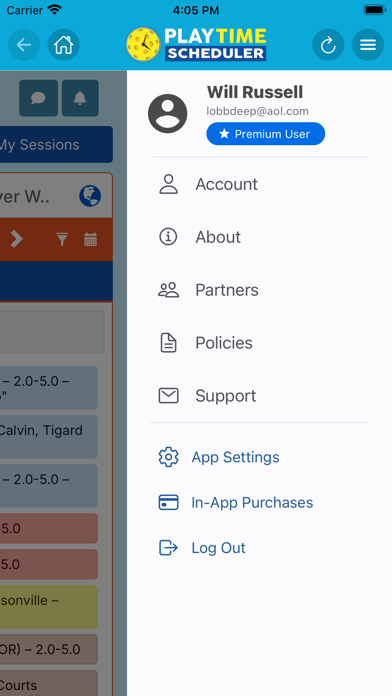Advance with the right chevron arrow
Image resolution: width=392 pixels, height=696 pixels.
[16, 239]
